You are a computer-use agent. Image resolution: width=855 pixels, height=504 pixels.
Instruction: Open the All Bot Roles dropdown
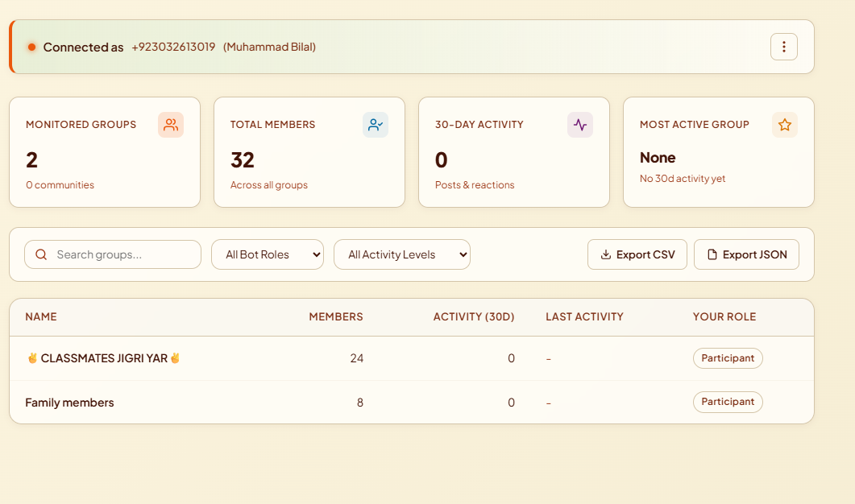(x=268, y=254)
